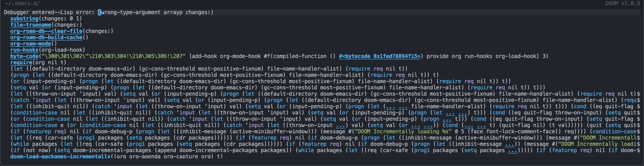Click the "(org-load-hook)" argument text
Image resolution: width=644 pixels, height=166 pixels.
click(x=62, y=50)
